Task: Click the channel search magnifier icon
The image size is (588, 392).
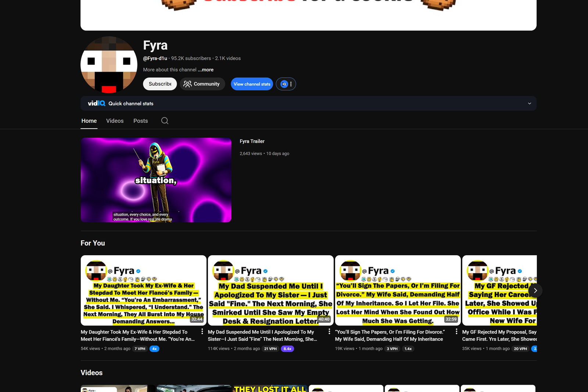Action: pos(165,121)
